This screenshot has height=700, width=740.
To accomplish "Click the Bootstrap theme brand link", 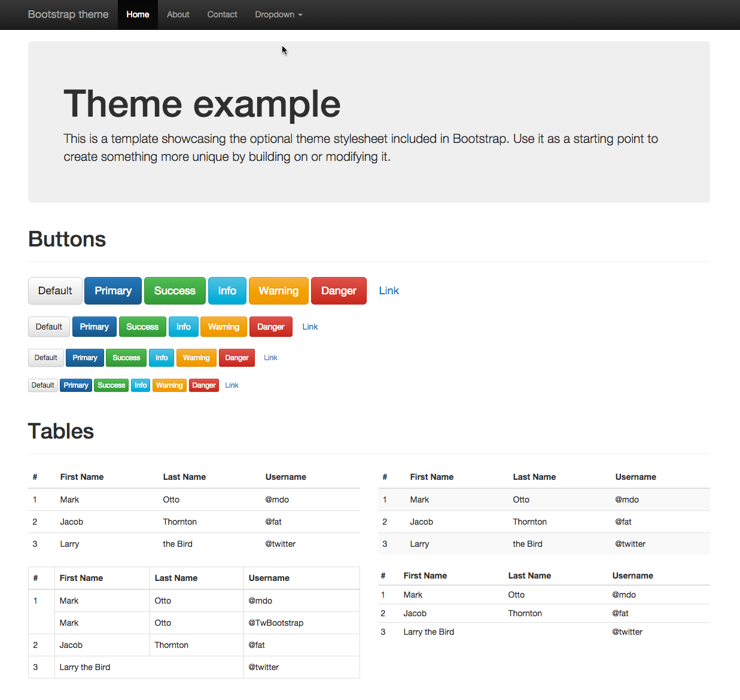I will pos(68,14).
